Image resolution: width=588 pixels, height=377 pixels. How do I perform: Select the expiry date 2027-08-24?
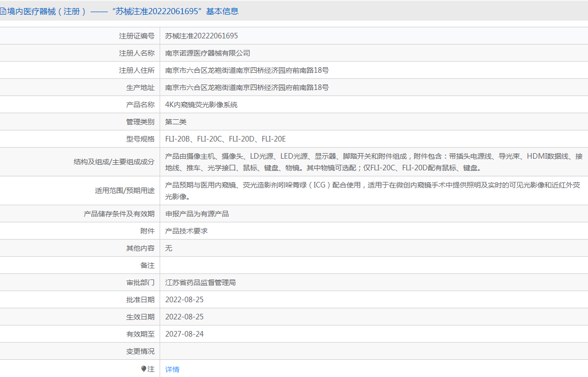pyautogui.click(x=184, y=334)
